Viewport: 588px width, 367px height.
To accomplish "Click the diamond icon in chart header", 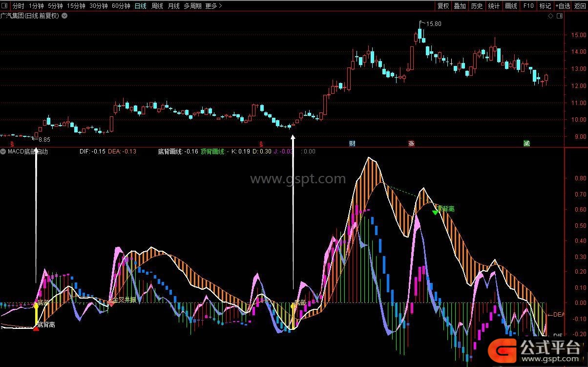I will point(551,16).
